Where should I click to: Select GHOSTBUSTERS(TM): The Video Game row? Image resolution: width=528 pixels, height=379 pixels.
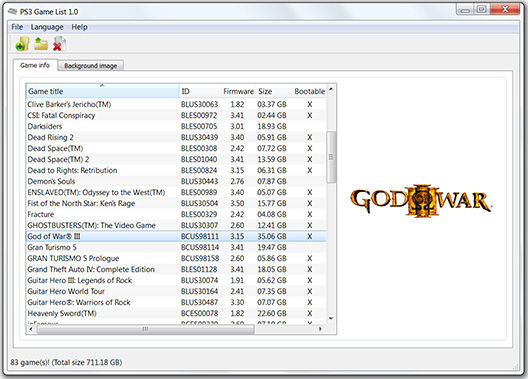tap(176, 226)
